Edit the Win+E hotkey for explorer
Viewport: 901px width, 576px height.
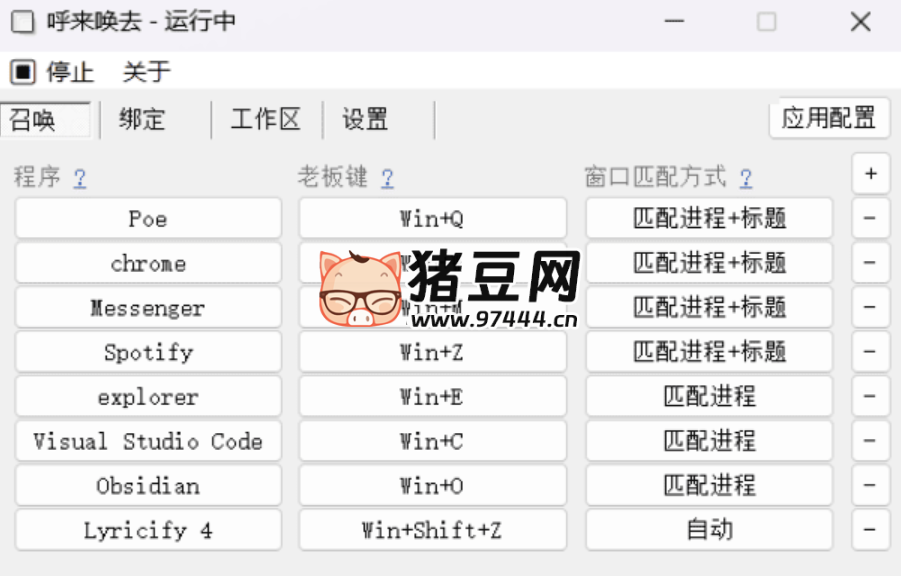coord(432,397)
